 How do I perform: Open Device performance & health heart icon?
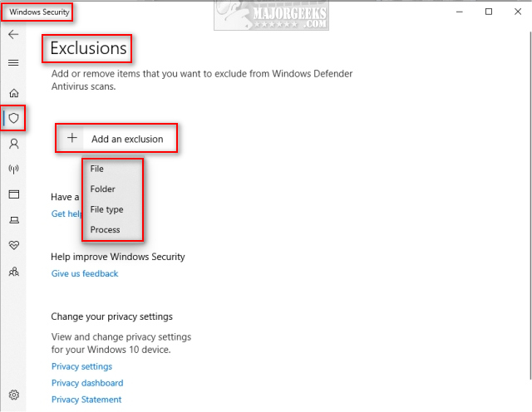tap(13, 245)
